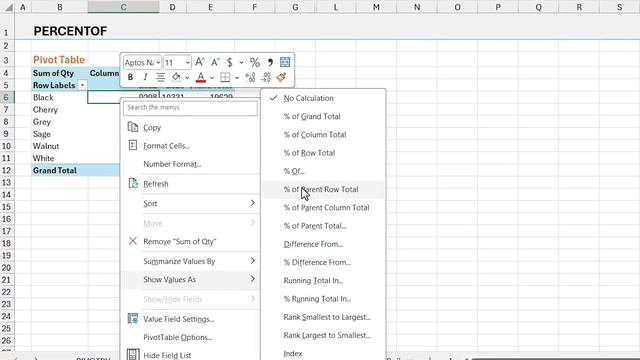
Task: Decrease decimal places icon
Action: click(266, 77)
